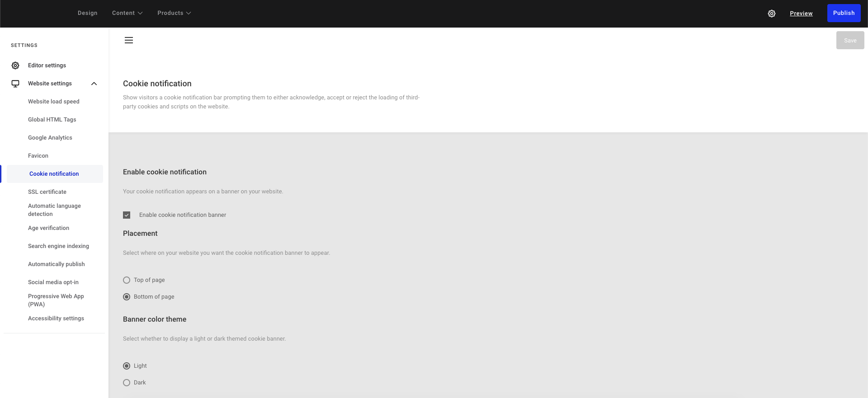868x398 pixels.
Task: Open the settings gear in top bar
Action: pos(772,14)
